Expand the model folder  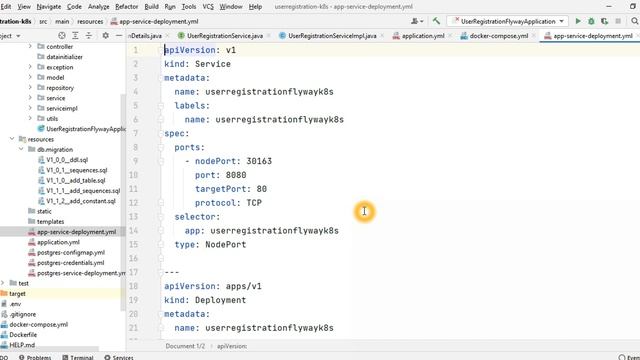(x=30, y=77)
